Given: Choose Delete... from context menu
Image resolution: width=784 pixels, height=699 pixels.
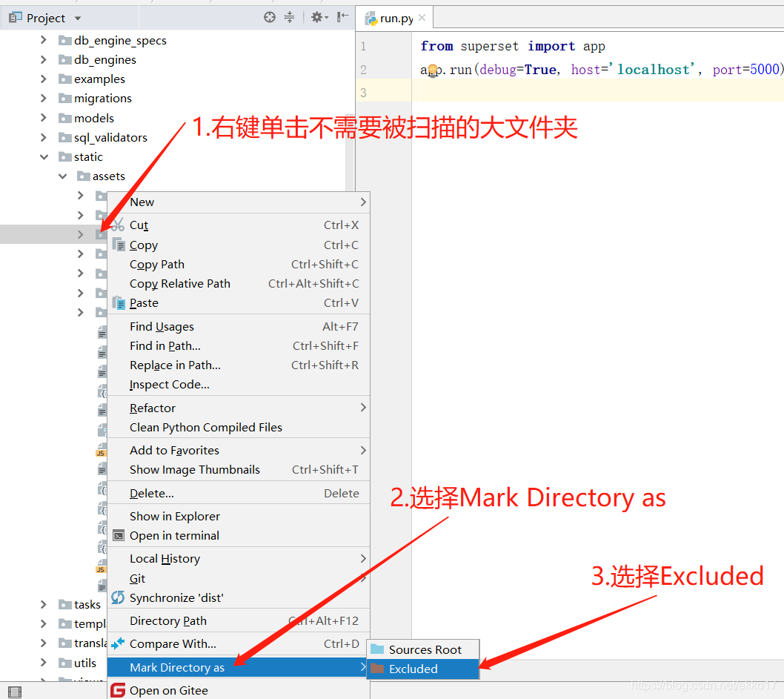Looking at the screenshot, I should (239, 493).
